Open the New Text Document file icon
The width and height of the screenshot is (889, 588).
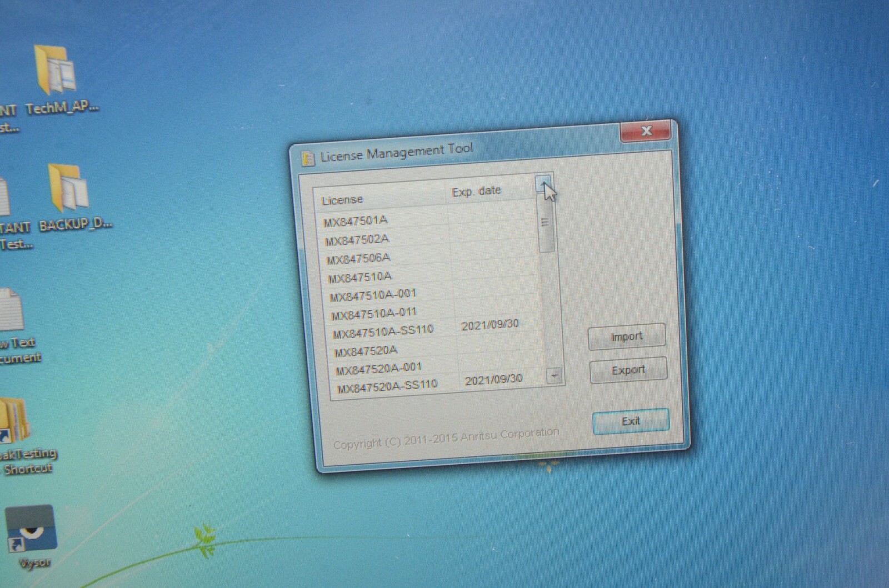pyautogui.click(x=11, y=309)
